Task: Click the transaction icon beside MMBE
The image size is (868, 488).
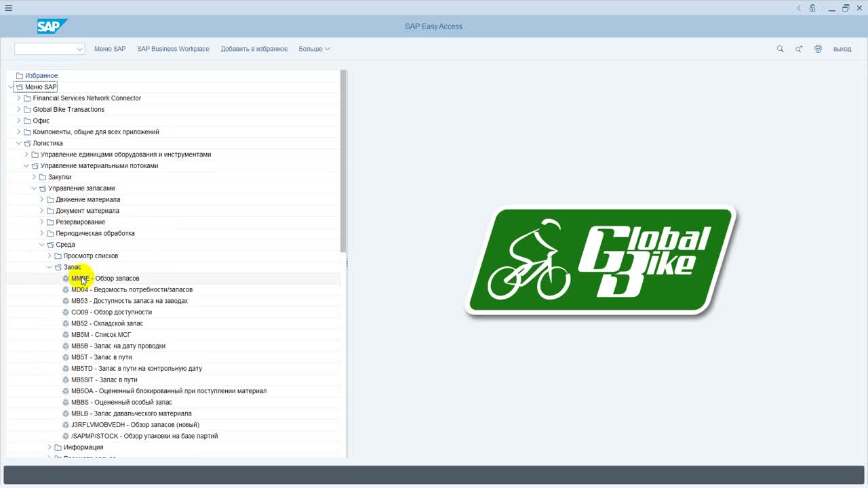Action: click(x=66, y=279)
